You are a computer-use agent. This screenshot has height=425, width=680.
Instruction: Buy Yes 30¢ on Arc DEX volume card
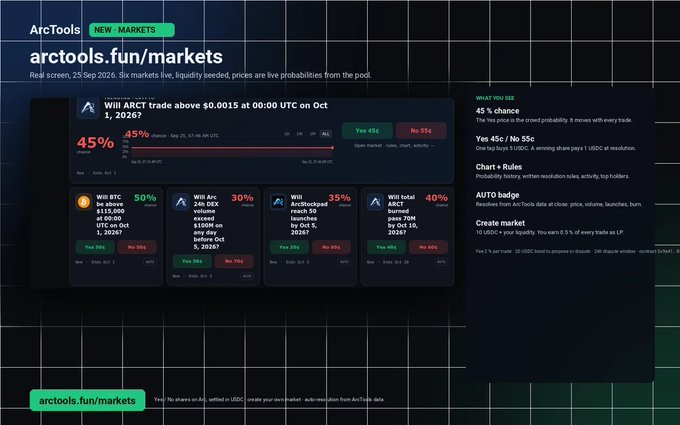192,261
